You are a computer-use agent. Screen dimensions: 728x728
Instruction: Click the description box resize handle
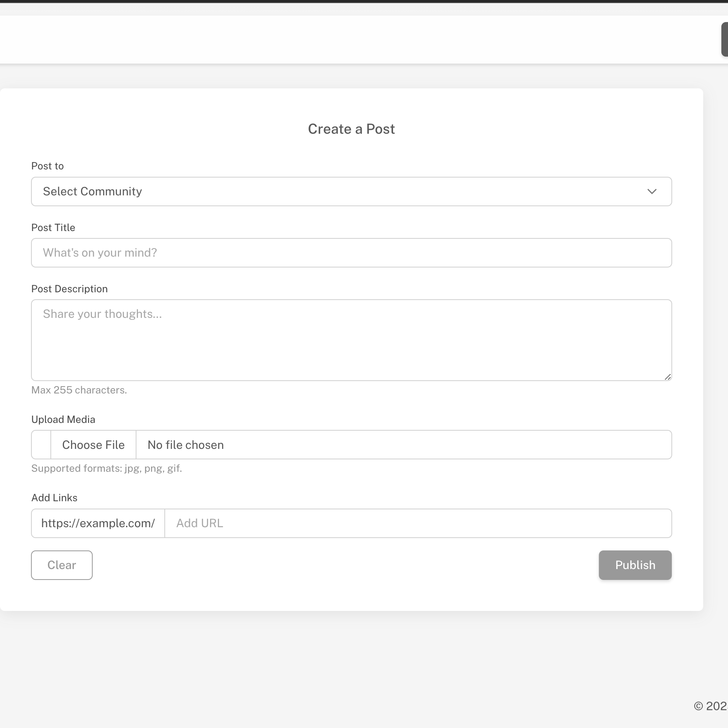tap(668, 377)
